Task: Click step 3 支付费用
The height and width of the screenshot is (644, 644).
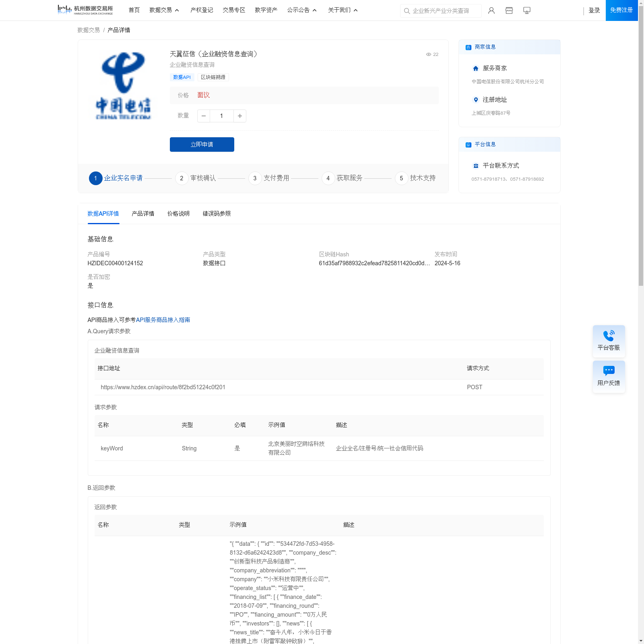Action: click(269, 178)
